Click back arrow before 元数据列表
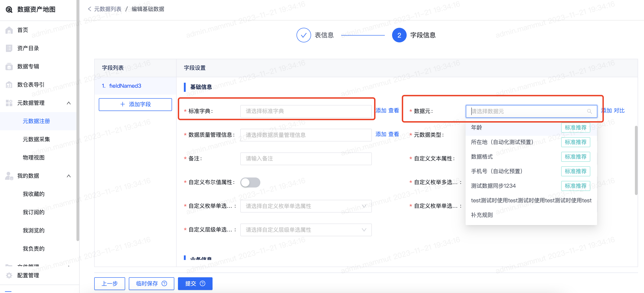The height and width of the screenshot is (293, 644). click(x=89, y=9)
